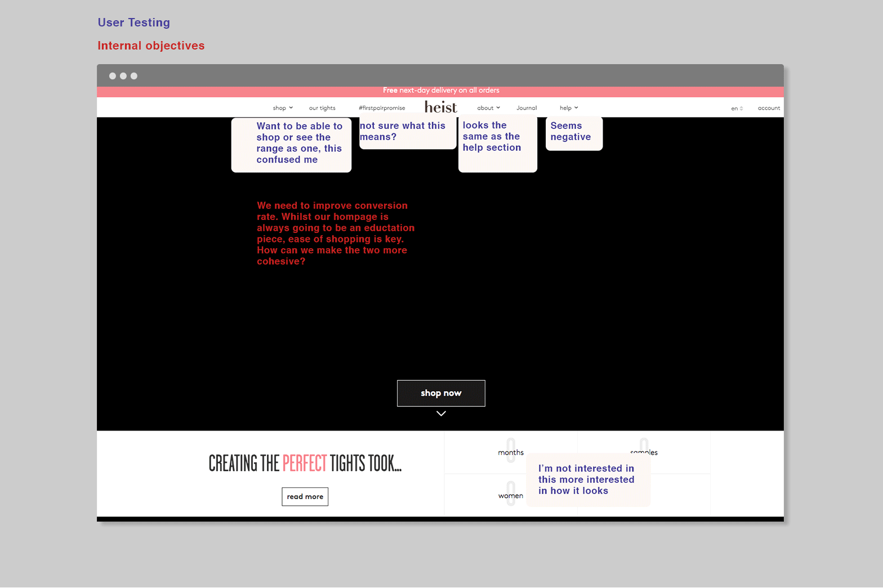Expand the help dropdown menu
The image size is (883, 588).
(x=569, y=108)
